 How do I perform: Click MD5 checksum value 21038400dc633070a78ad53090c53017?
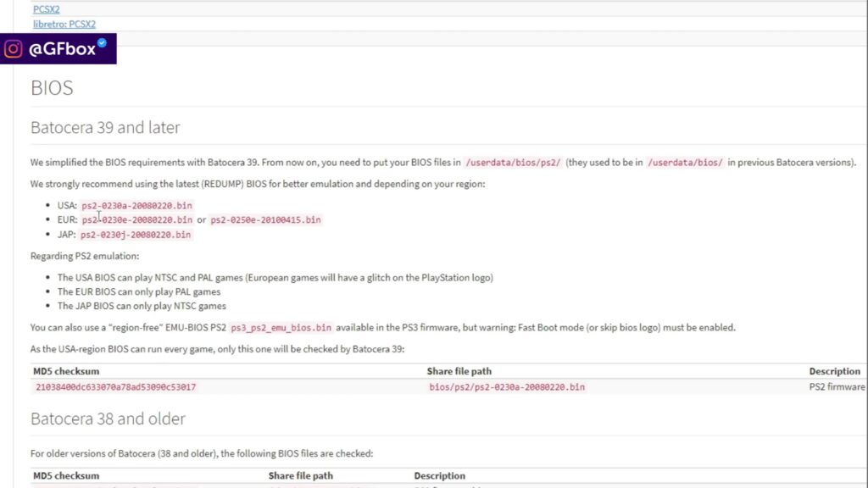click(115, 387)
